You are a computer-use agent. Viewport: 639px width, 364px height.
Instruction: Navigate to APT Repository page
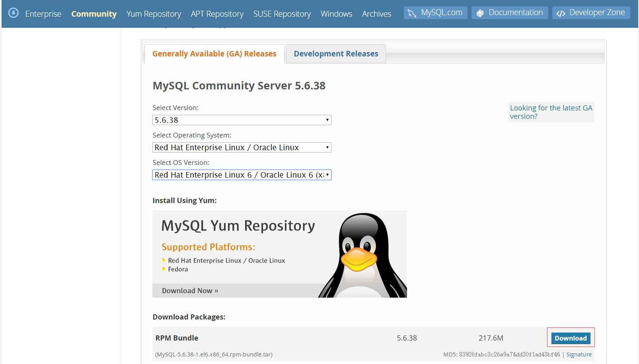click(217, 14)
